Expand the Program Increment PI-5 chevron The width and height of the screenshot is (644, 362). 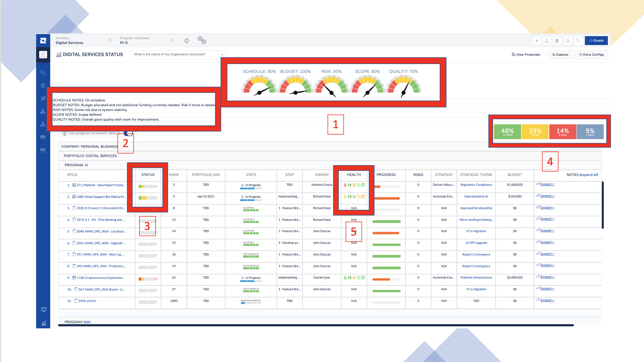point(172,41)
